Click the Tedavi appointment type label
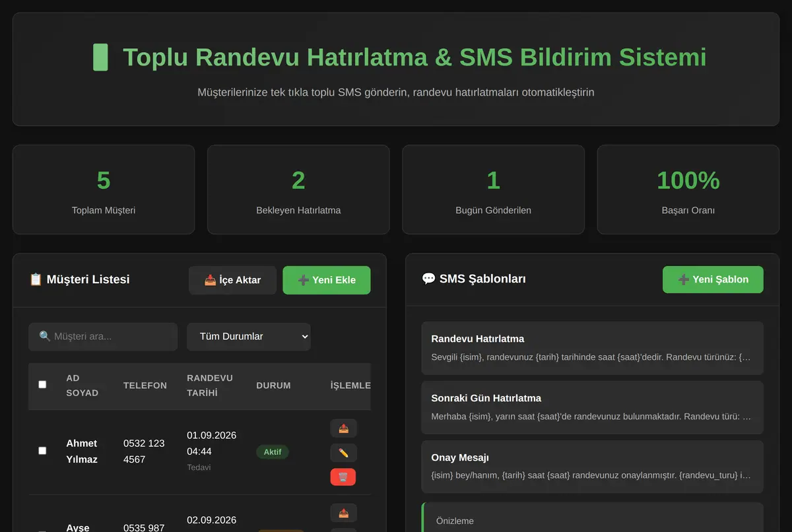This screenshot has width=792, height=532. 199,467
